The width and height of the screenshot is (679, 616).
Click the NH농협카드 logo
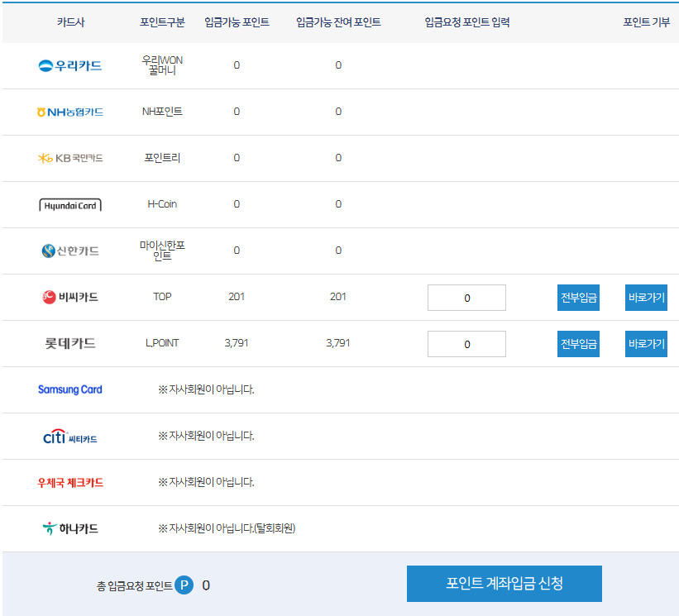coord(70,112)
